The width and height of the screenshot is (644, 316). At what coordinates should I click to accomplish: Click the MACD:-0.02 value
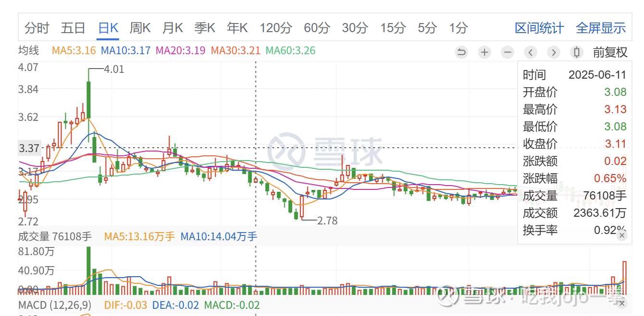click(x=232, y=305)
